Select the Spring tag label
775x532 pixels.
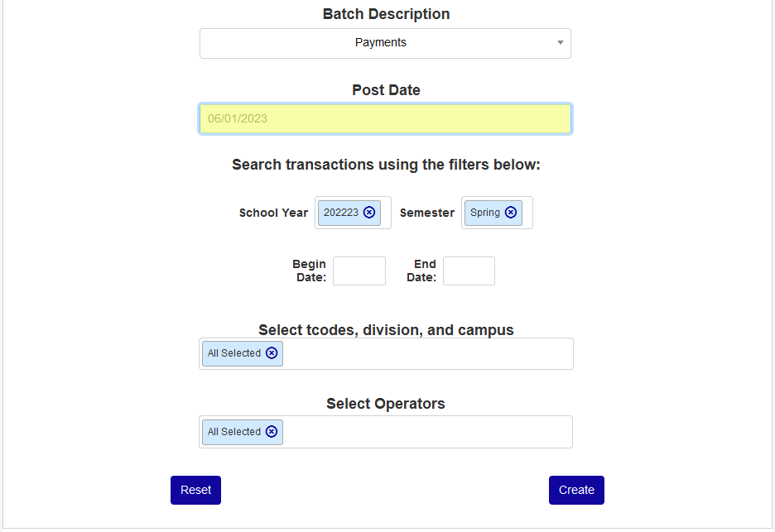(485, 213)
